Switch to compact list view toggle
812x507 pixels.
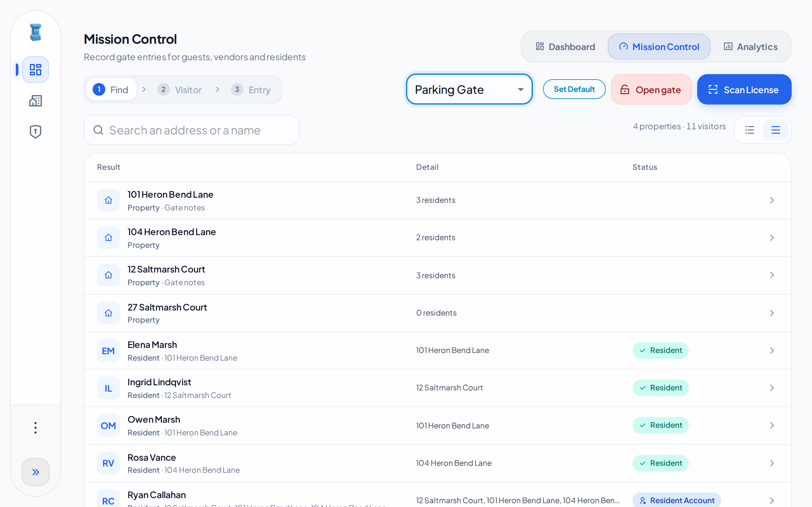pyautogui.click(x=750, y=130)
